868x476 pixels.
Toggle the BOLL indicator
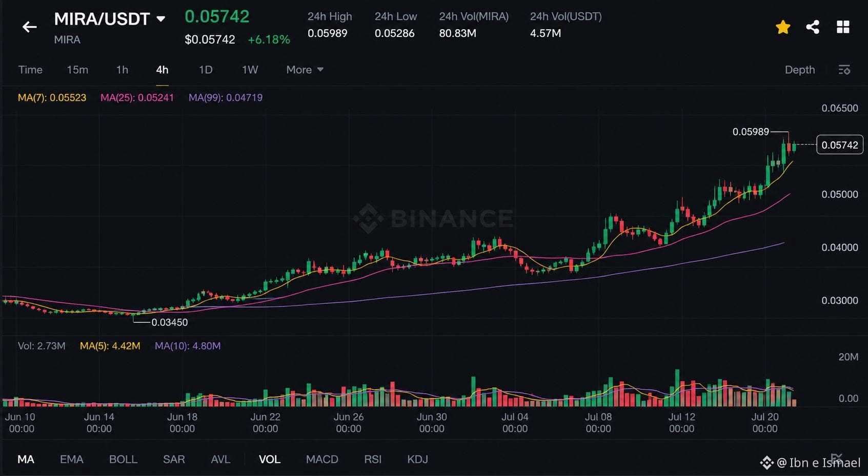tap(123, 459)
